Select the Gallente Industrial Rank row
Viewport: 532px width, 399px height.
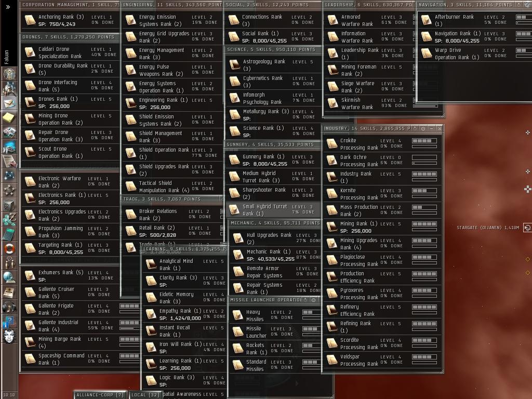[81, 326]
